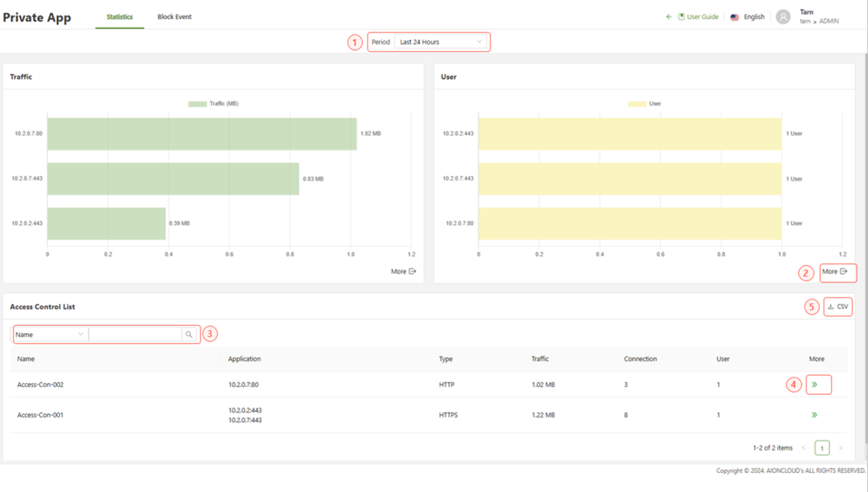
Task: Click the US flag language icon
Action: 734,17
